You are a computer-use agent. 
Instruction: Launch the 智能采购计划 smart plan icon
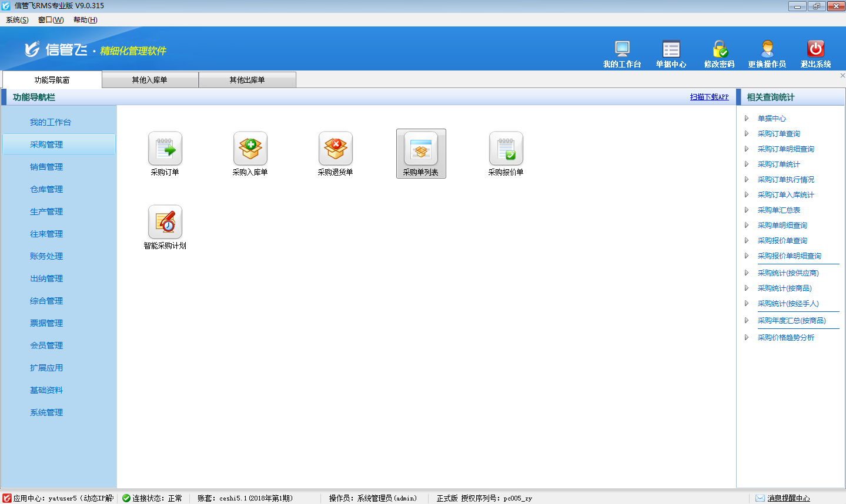pyautogui.click(x=165, y=223)
